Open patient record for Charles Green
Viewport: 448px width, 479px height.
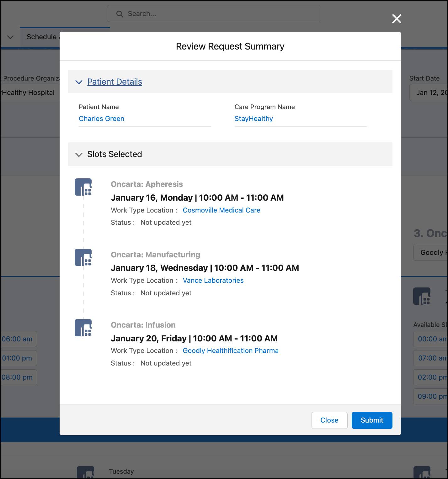101,118
